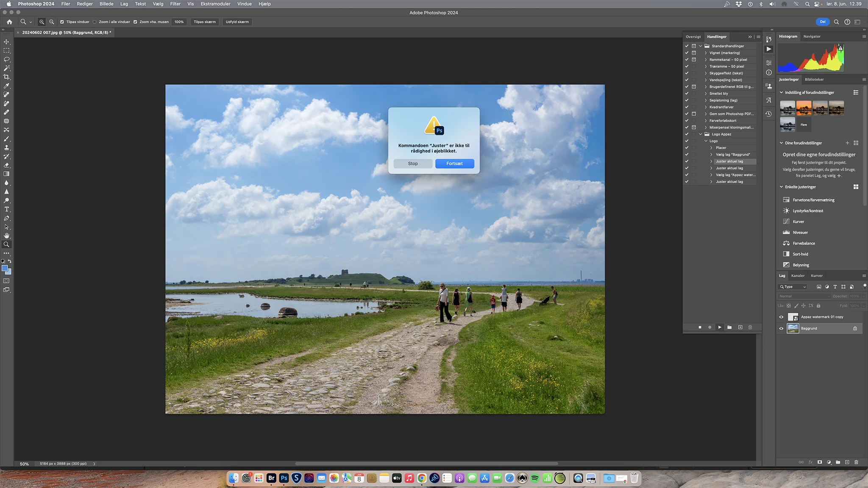Pick the Move tool
868x488 pixels.
(x=6, y=42)
